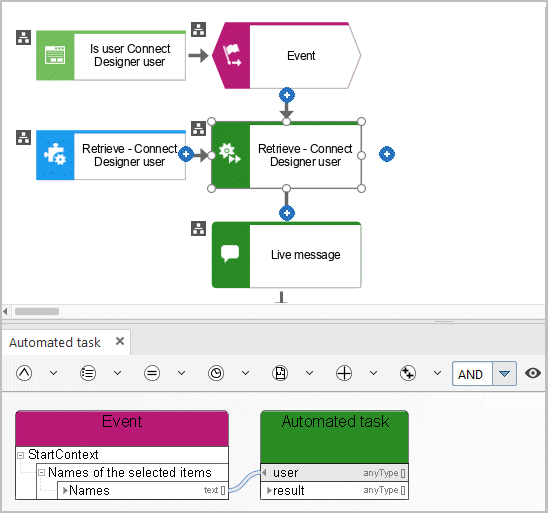Click the assignment icon left of blue Retrieve node

[x=23, y=137]
